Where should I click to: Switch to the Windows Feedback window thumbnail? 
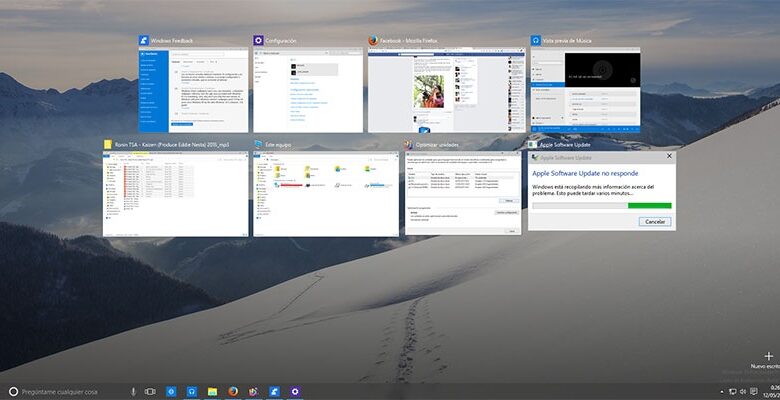pos(193,90)
